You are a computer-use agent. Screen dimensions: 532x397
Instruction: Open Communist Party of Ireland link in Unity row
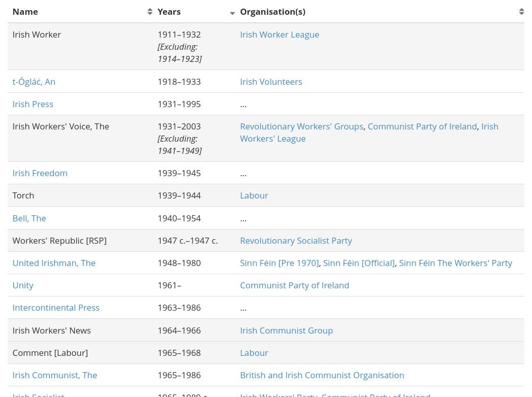(x=295, y=285)
